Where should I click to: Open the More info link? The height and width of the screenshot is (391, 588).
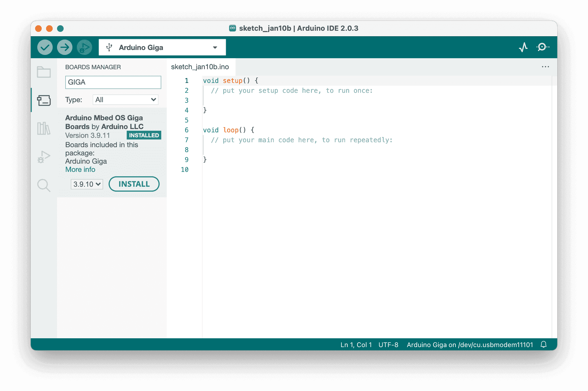80,169
